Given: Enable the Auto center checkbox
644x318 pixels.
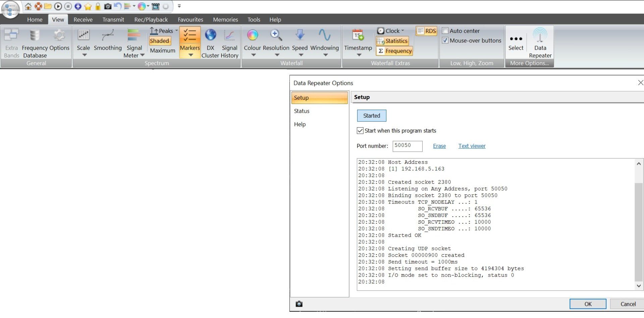Looking at the screenshot, I should (x=445, y=31).
